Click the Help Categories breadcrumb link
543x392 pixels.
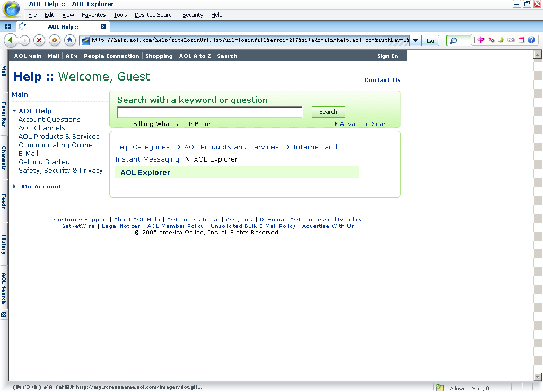142,147
